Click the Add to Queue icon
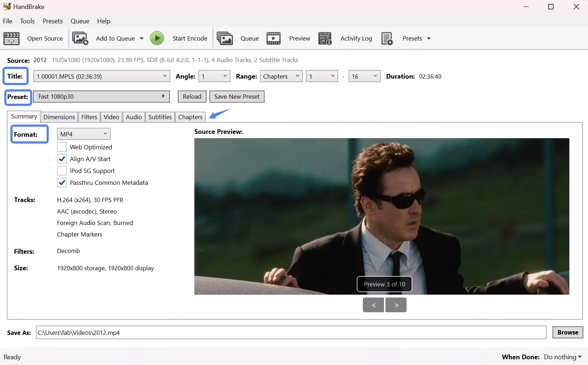 [80, 38]
